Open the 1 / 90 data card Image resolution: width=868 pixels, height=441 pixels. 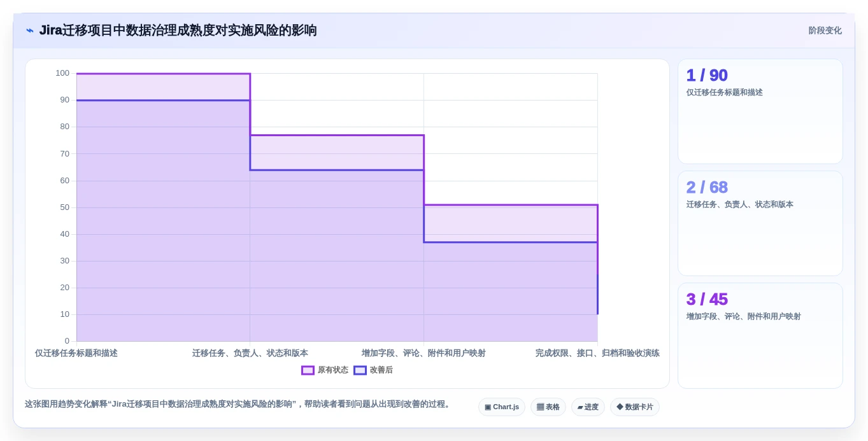click(760, 111)
